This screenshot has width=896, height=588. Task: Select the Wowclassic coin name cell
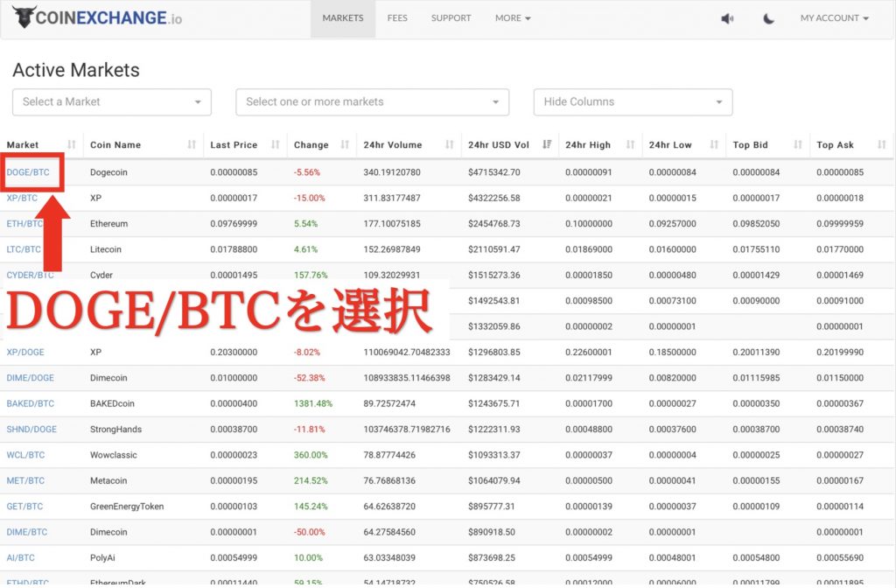pos(113,455)
